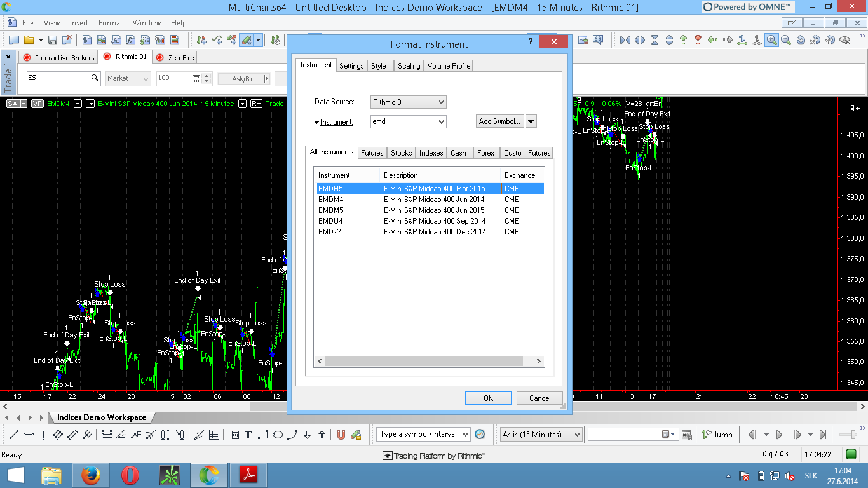Click the Save workspace floppy icon
This screenshot has width=868, height=488.
53,40
